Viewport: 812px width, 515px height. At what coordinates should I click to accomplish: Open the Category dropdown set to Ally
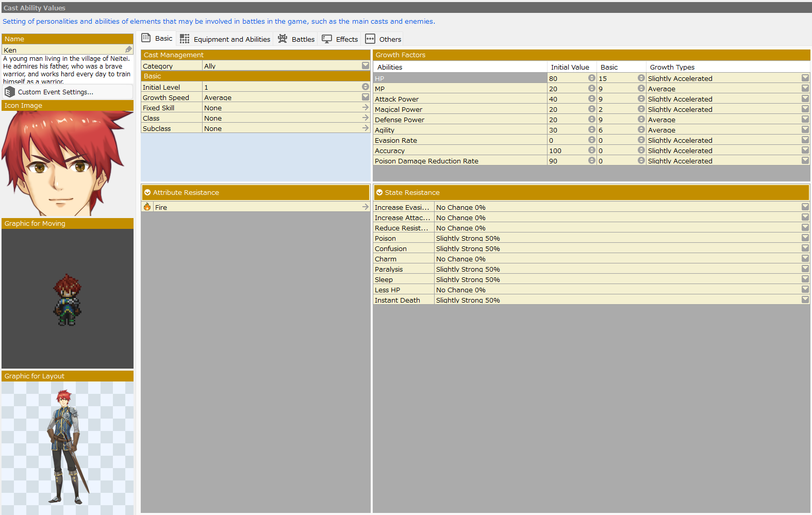[x=365, y=65]
